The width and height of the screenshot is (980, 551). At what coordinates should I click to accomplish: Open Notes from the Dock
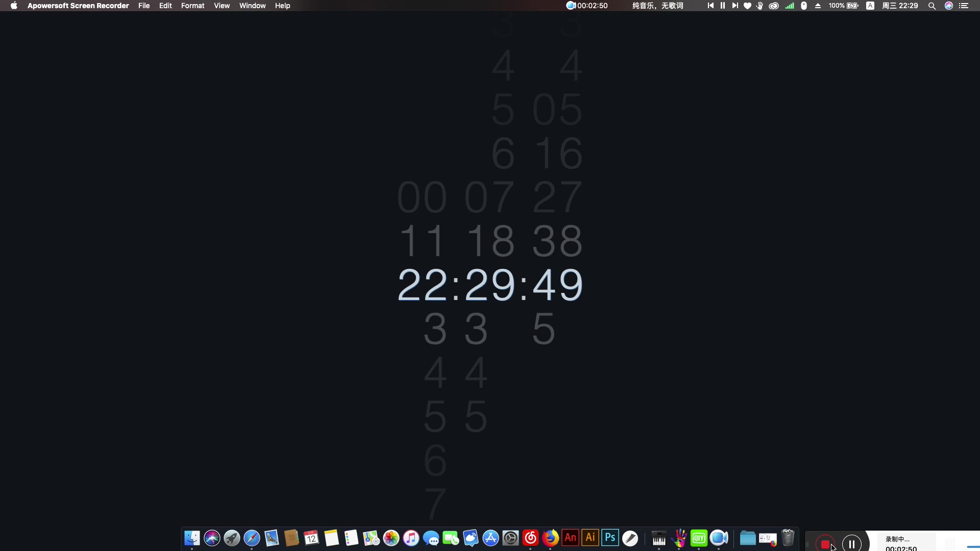tap(331, 538)
